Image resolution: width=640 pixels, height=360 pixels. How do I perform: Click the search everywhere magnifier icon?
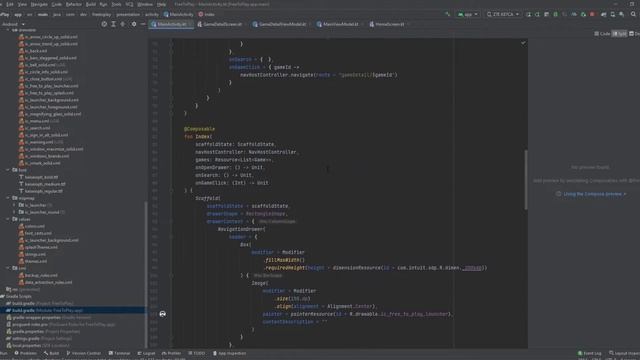tap(633, 14)
